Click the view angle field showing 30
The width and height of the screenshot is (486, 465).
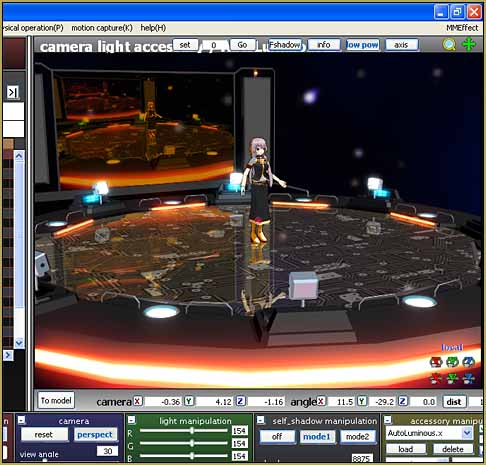point(107,451)
